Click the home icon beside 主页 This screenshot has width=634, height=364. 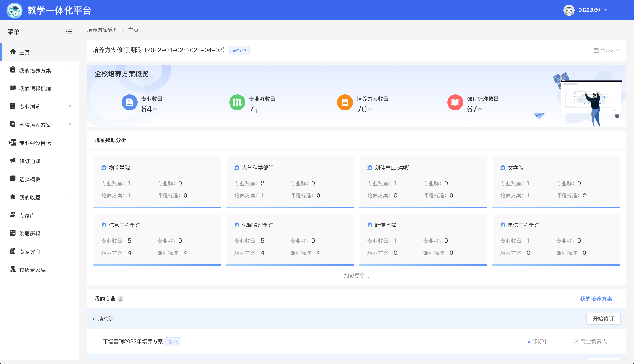click(x=13, y=52)
